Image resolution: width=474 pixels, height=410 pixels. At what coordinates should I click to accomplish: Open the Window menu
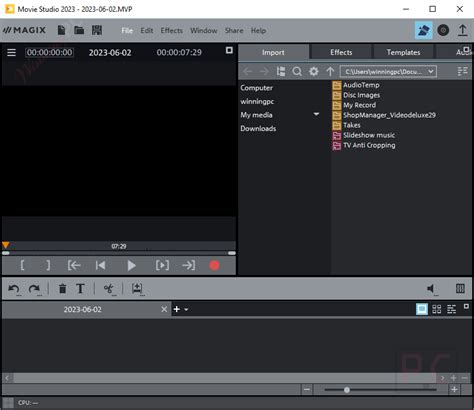(204, 30)
